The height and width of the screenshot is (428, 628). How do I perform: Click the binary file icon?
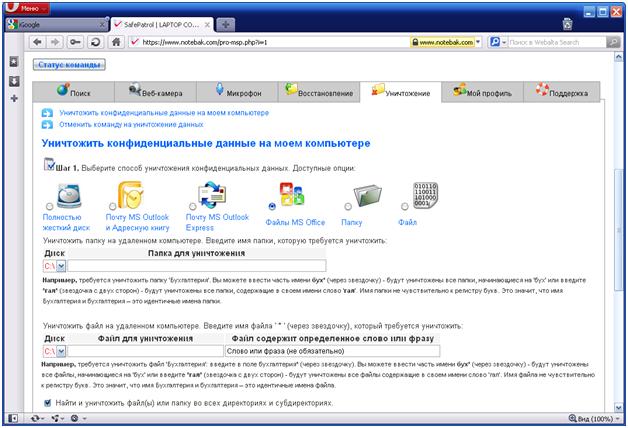tap(425, 195)
